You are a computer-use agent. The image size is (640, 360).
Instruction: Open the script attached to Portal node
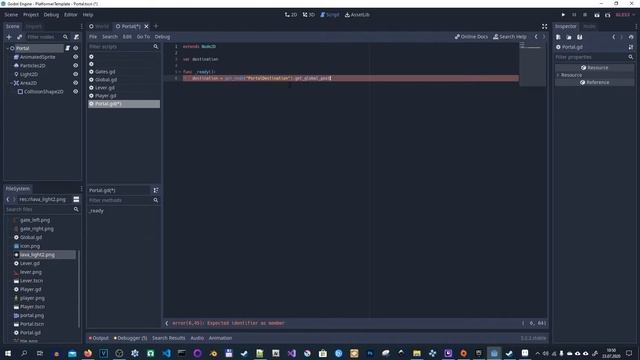click(68, 48)
